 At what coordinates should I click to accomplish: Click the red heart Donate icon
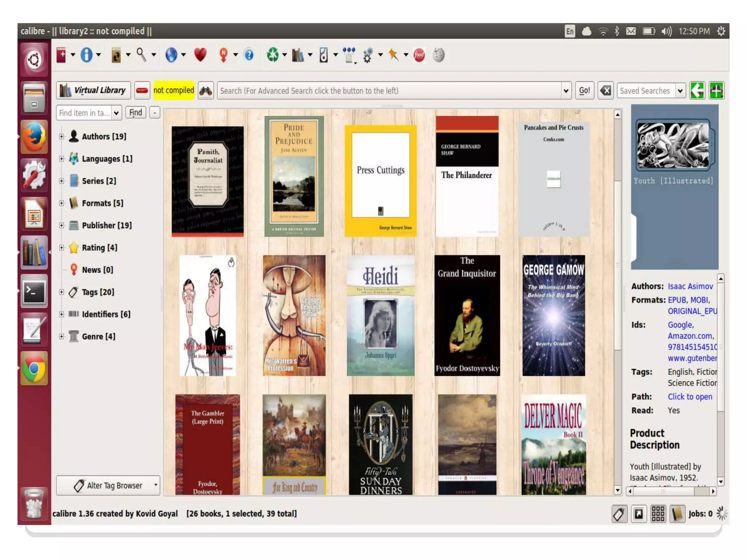pyautogui.click(x=200, y=55)
